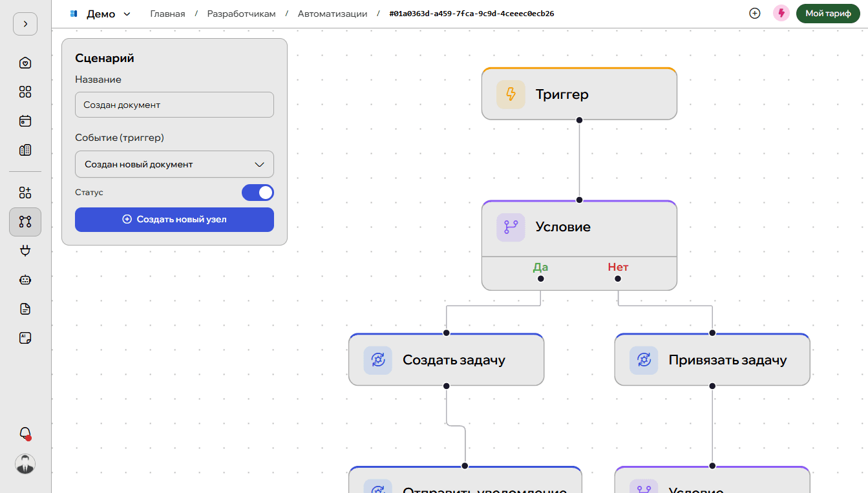Click the Да output connector dot
Image resolution: width=868 pixels, height=493 pixels.
[x=541, y=279]
